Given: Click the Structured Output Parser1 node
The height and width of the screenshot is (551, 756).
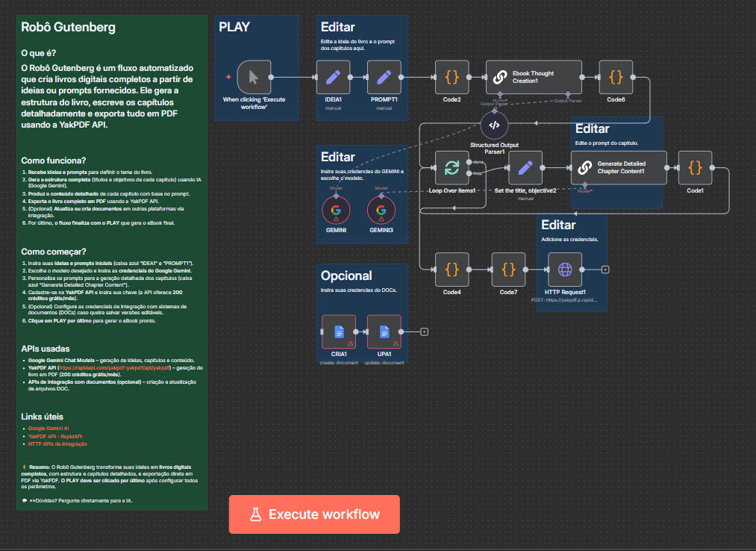Looking at the screenshot, I should (x=494, y=125).
